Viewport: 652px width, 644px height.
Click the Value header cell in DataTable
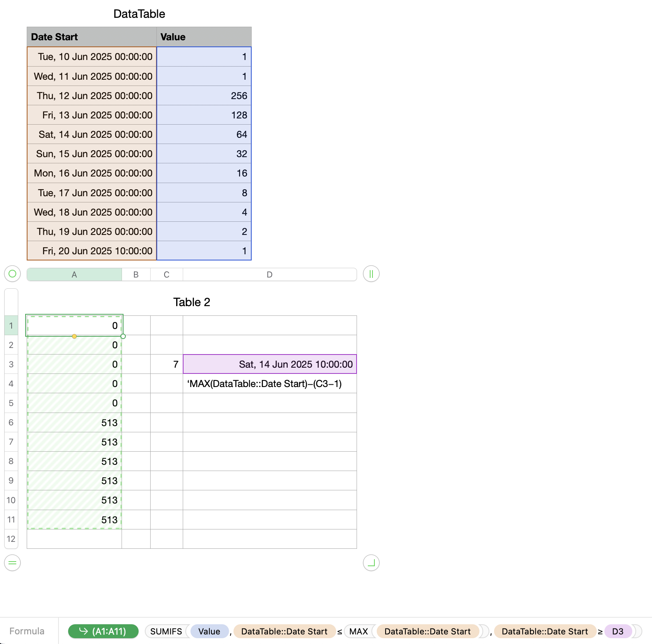click(x=204, y=37)
